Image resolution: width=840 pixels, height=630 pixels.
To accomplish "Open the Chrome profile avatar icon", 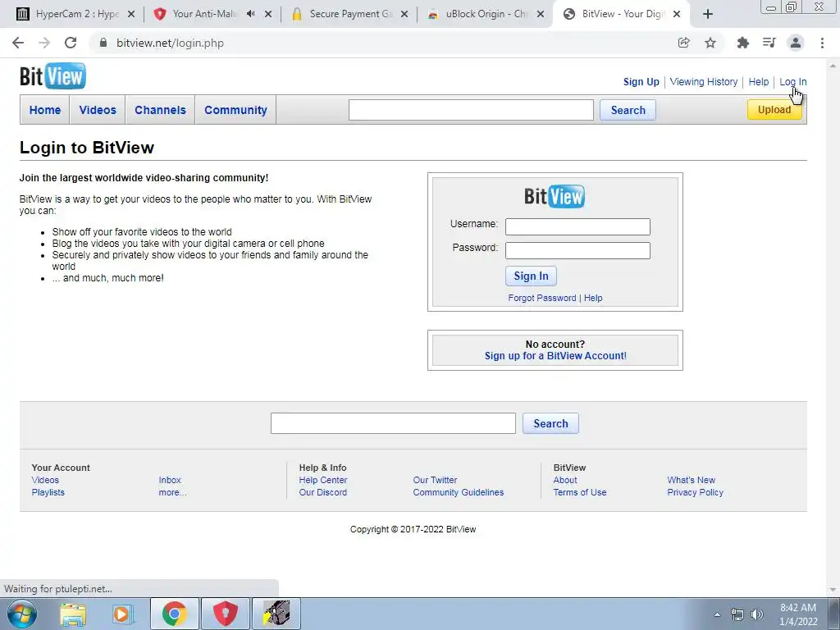I will coord(796,43).
